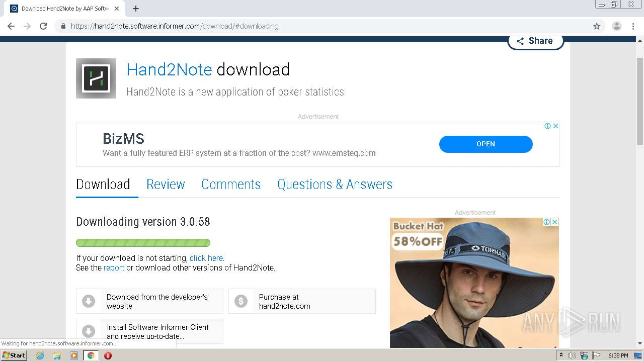Open the 'report' link
This screenshot has width=644, height=362.
(114, 267)
